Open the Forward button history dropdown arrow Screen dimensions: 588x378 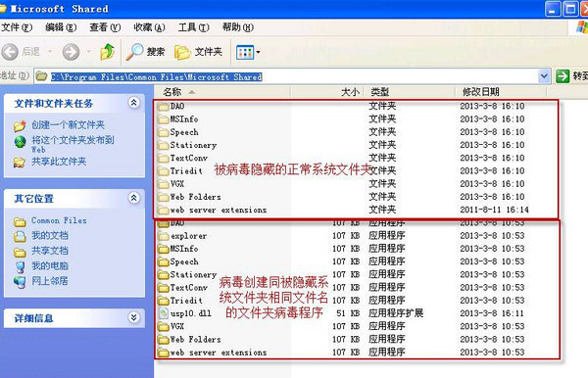(89, 52)
